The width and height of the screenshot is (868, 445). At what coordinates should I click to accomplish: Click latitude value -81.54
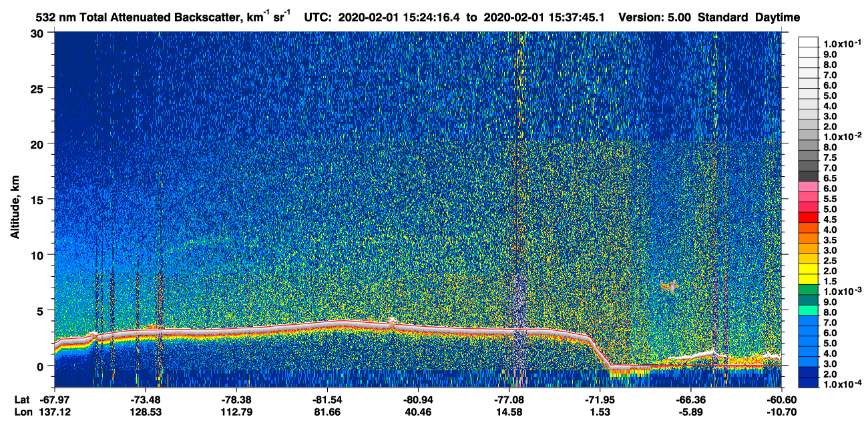(x=327, y=399)
